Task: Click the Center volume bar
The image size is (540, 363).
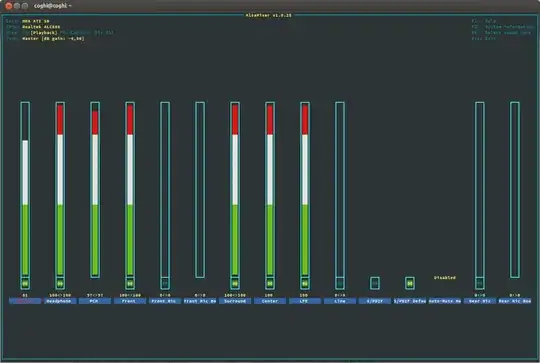Action: click(x=270, y=189)
